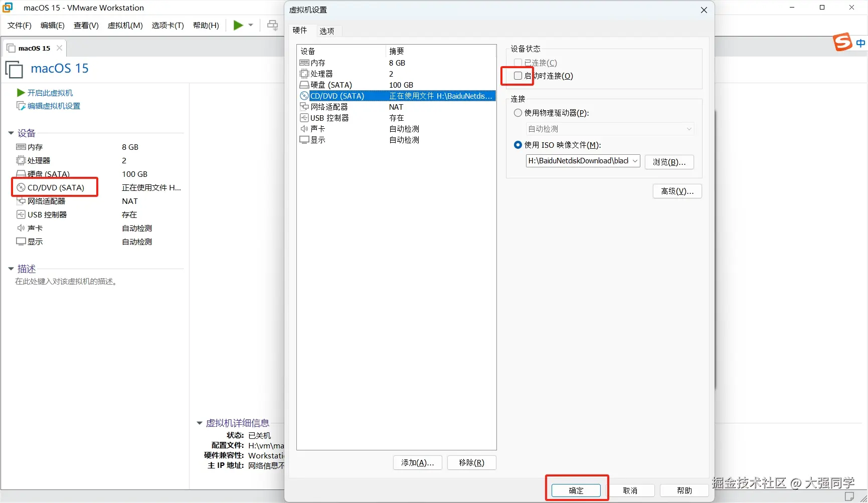Click 显示 icon in main window panel
The image size is (868, 503).
coord(21,241)
